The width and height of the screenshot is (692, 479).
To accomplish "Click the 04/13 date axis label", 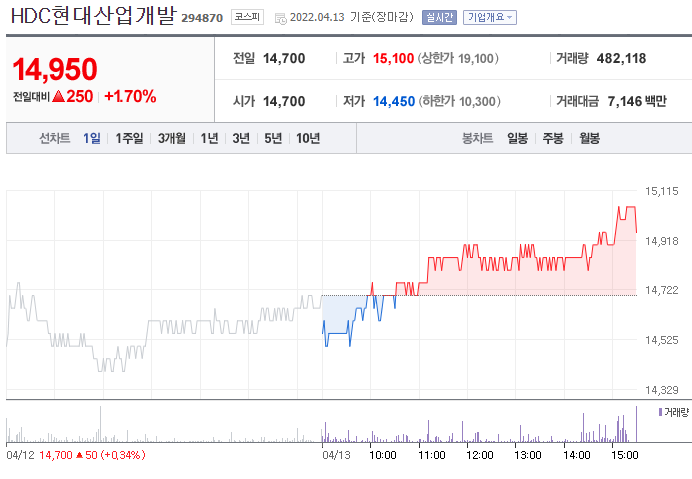I will point(336,455).
